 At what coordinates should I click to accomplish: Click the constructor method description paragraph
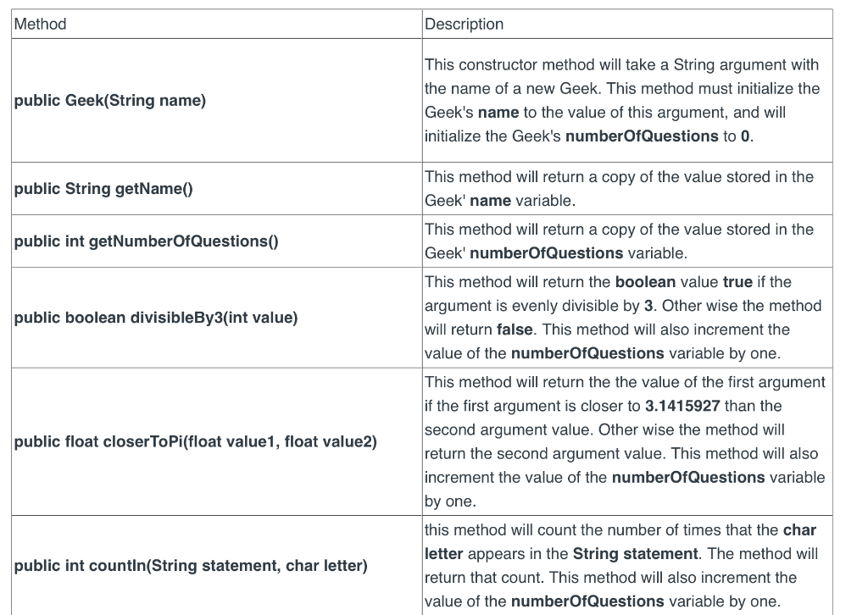(622, 100)
